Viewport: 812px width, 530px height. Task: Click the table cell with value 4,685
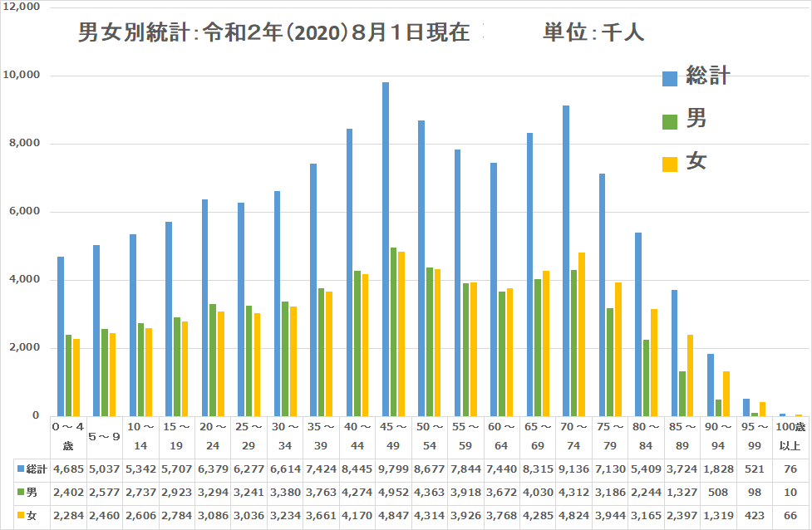pos(68,469)
